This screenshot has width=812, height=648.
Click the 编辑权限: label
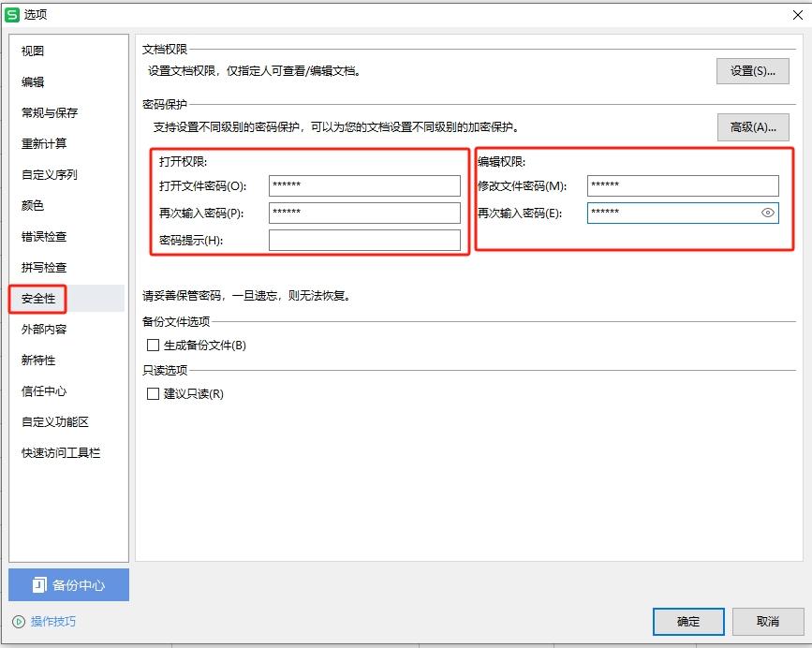(501, 161)
